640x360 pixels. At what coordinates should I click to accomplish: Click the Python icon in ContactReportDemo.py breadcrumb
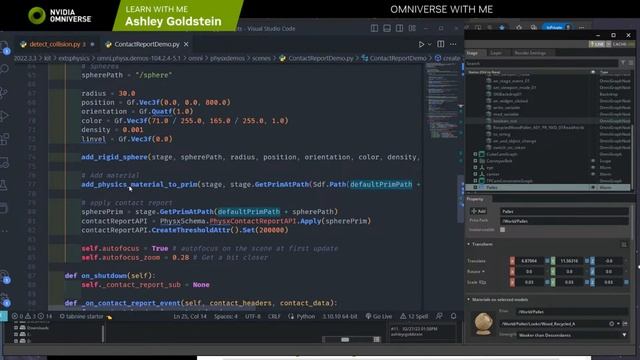(282, 58)
